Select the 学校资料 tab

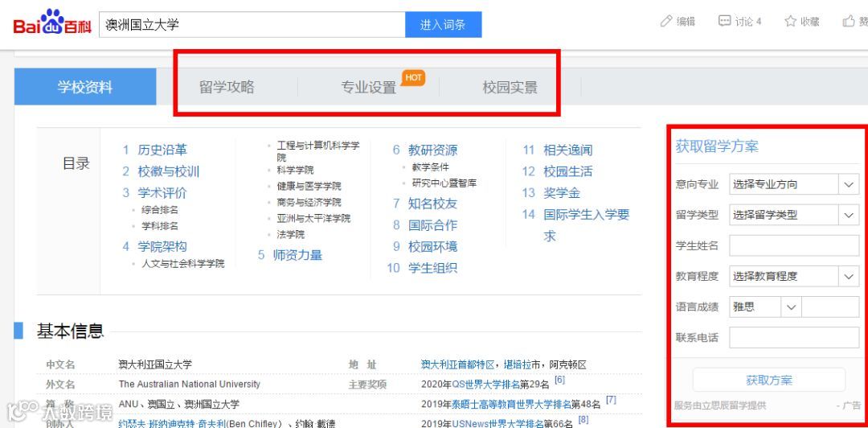[85, 87]
